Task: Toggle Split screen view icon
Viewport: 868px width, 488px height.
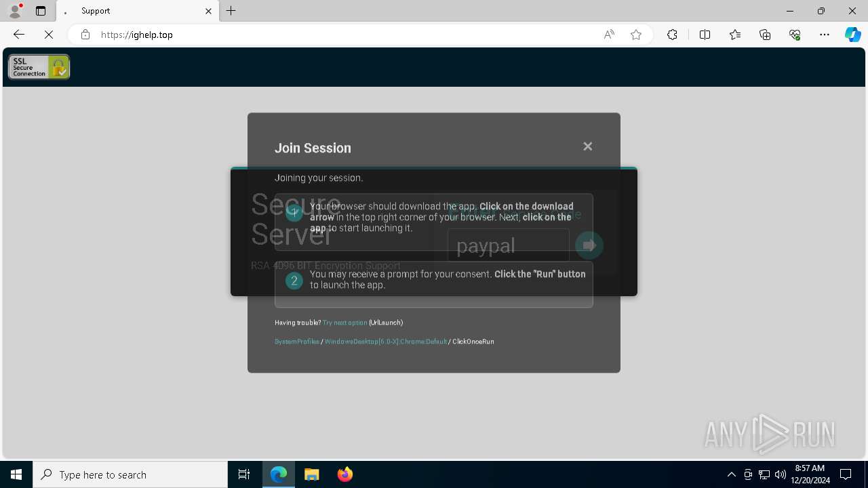Action: 705,35
